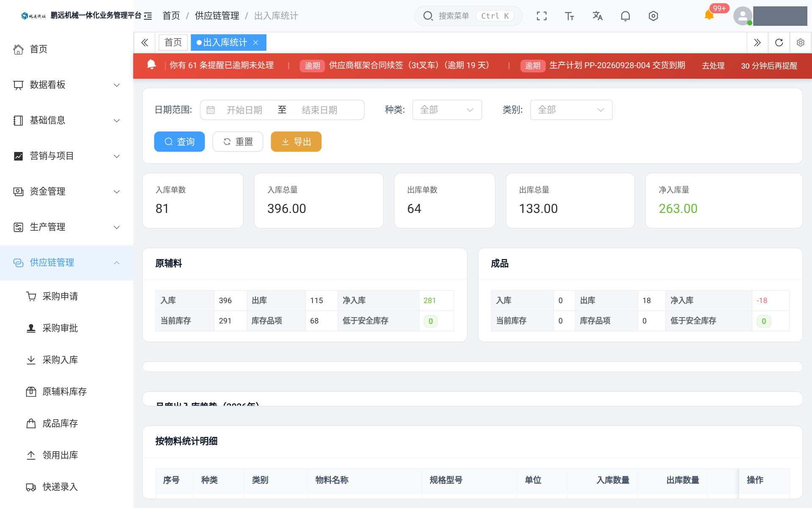Click the 重置 button
This screenshot has height=508, width=812.
tap(238, 141)
